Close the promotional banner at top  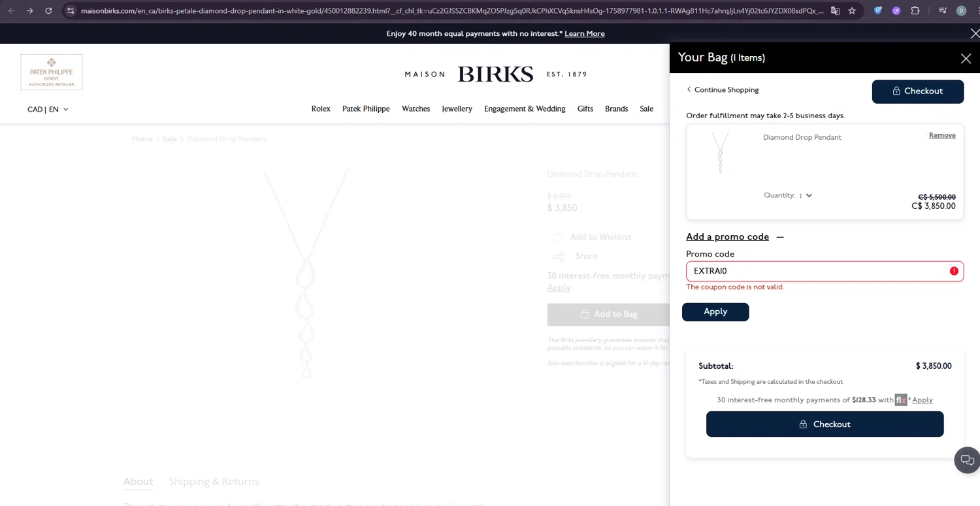point(975,33)
